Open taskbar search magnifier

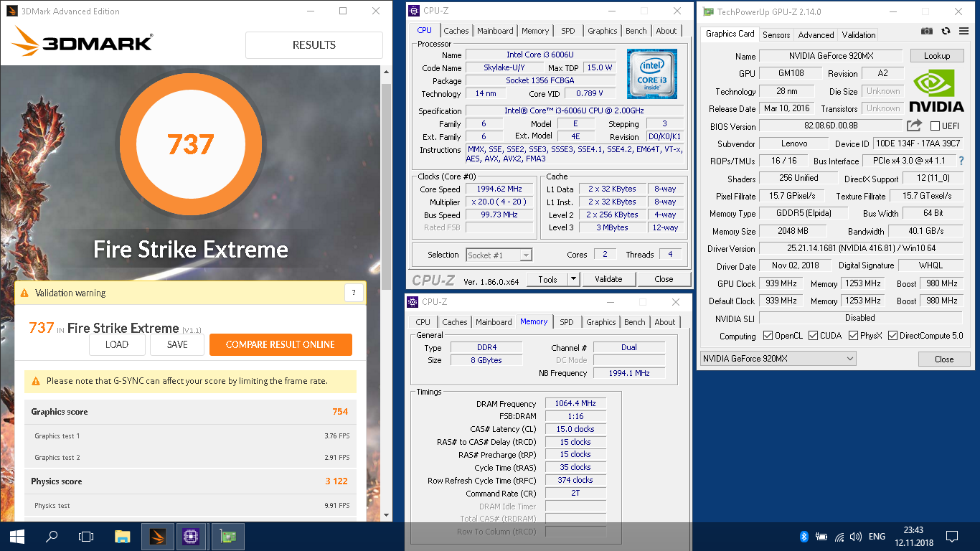pyautogui.click(x=52, y=537)
